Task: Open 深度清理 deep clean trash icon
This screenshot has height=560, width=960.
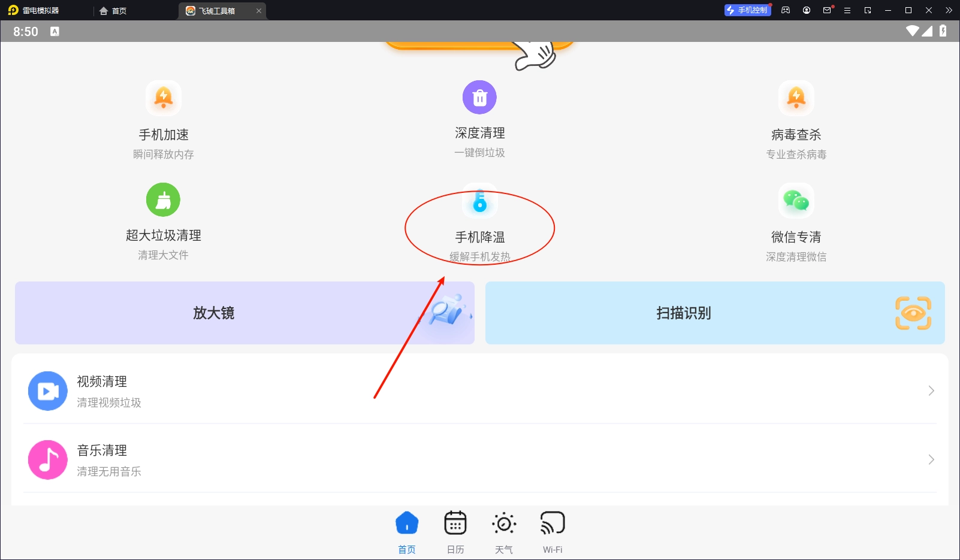Action: [x=479, y=97]
